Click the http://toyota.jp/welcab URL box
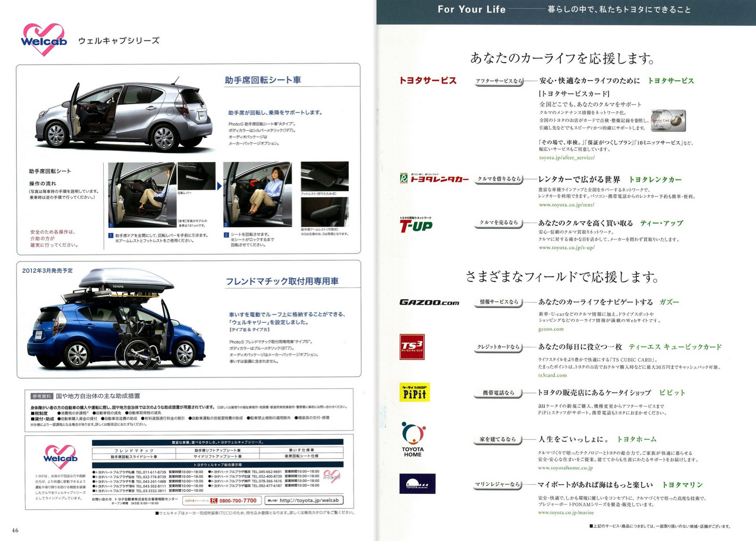Screen dimensions: 756x541 tap(304, 500)
